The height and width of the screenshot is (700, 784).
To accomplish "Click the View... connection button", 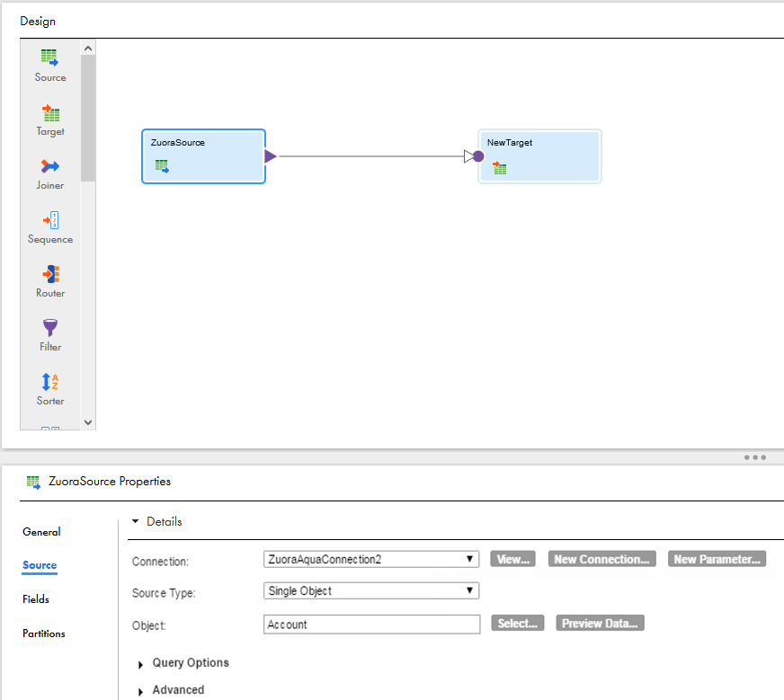I will click(x=513, y=559).
